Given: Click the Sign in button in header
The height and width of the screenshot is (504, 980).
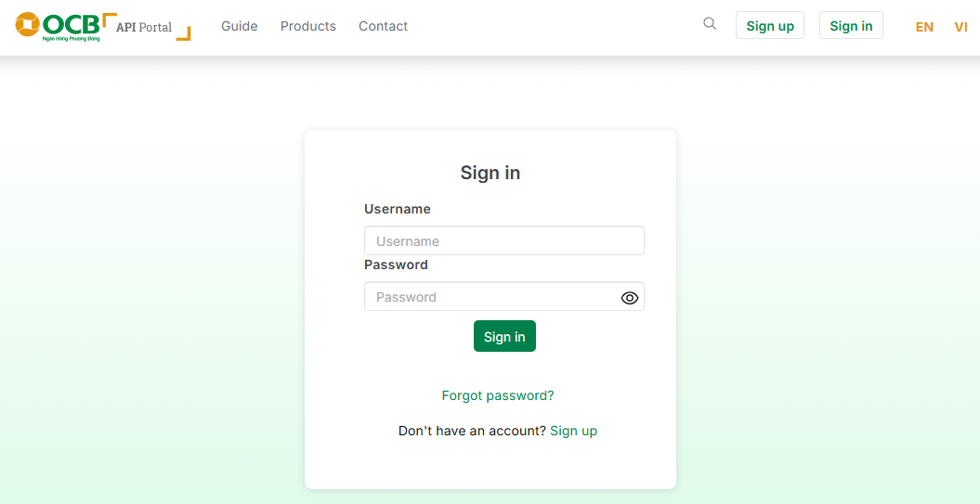Looking at the screenshot, I should coord(851,26).
